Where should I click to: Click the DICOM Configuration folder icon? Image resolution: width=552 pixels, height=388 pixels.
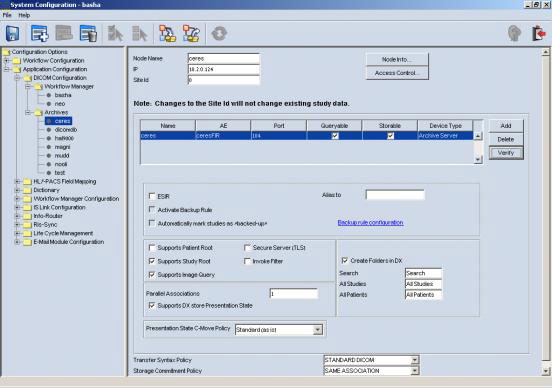coord(28,78)
